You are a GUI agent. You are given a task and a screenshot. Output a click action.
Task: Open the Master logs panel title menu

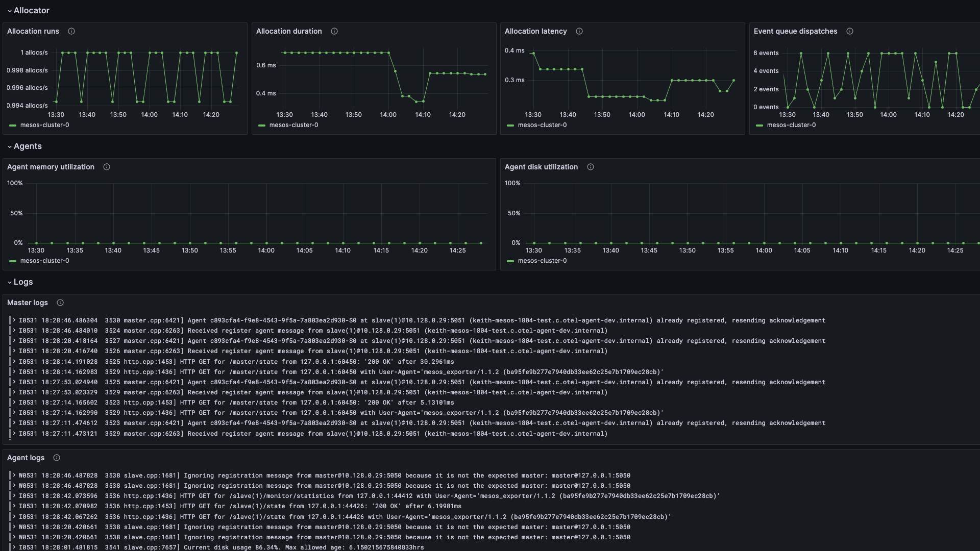click(x=27, y=303)
